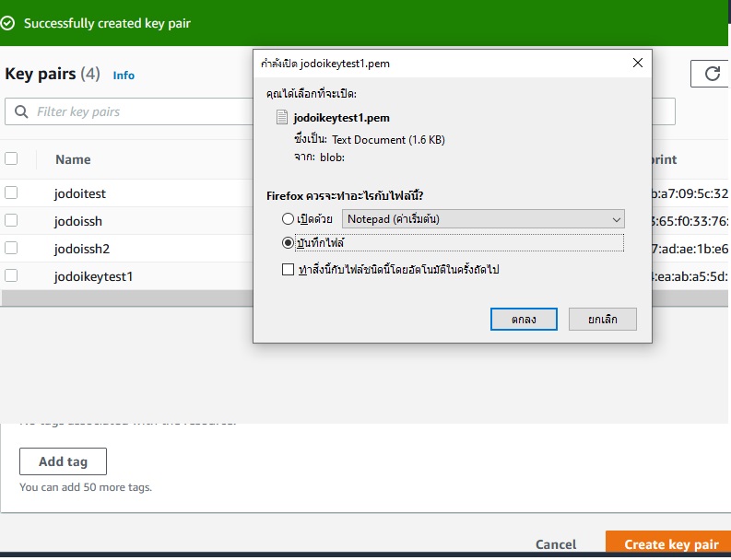
Task: Toggle the select all key pairs checkbox
Action: click(x=11, y=158)
